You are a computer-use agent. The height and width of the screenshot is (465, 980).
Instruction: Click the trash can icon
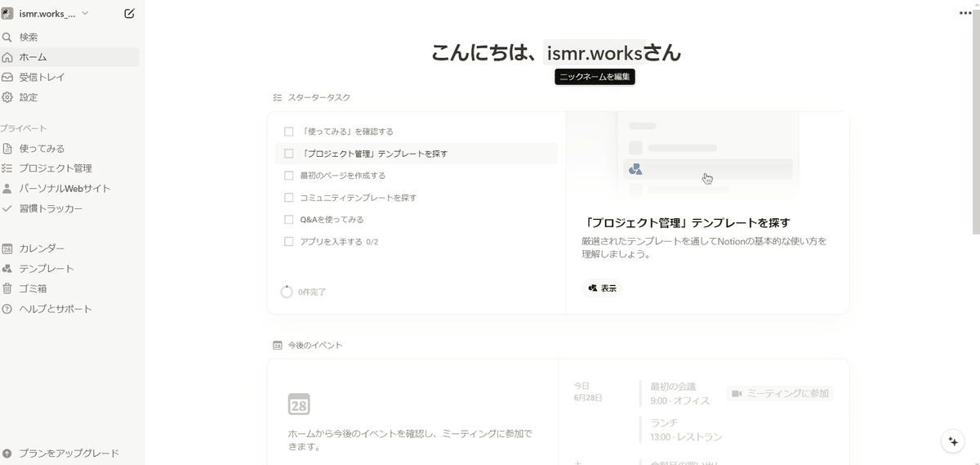pos(7,288)
